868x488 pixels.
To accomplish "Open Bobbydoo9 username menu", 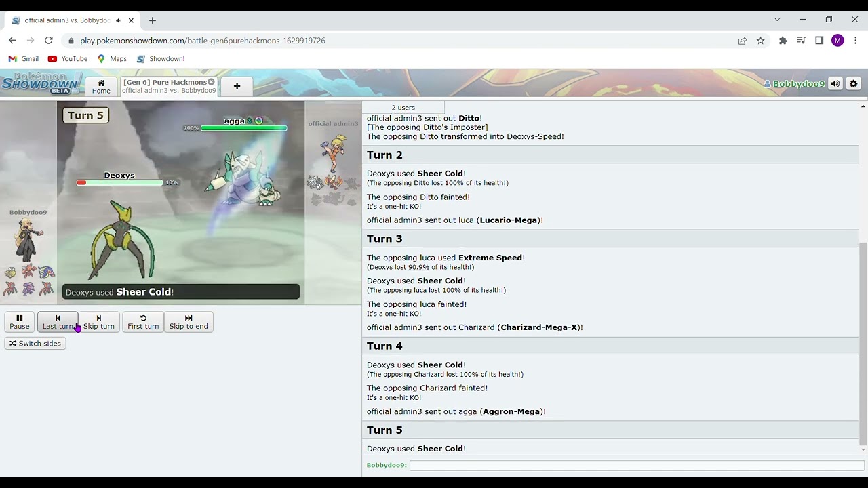I will 794,84.
